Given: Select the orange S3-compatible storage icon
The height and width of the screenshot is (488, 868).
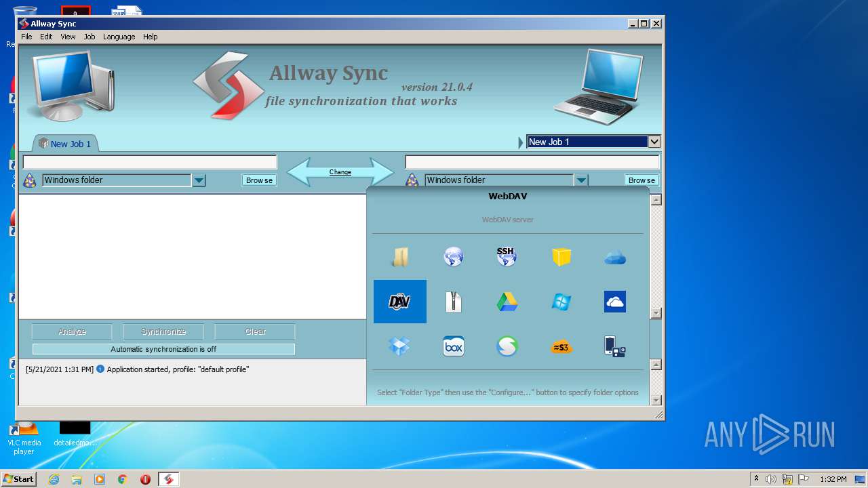Looking at the screenshot, I should click(x=561, y=346).
